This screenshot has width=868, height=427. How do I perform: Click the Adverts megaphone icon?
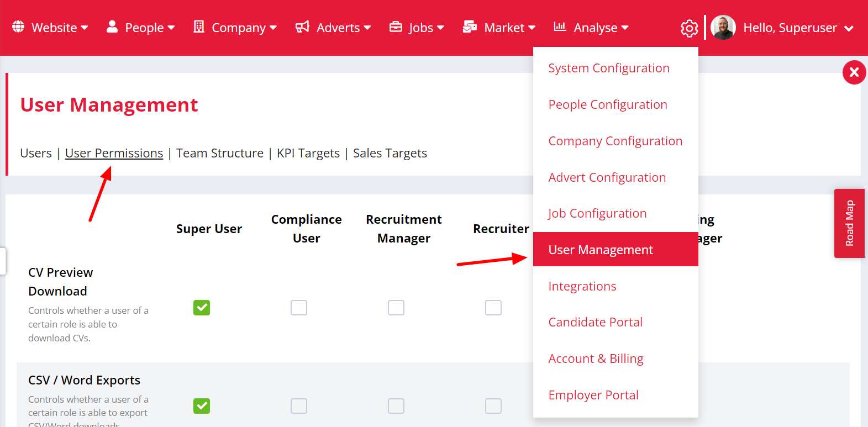(x=303, y=27)
